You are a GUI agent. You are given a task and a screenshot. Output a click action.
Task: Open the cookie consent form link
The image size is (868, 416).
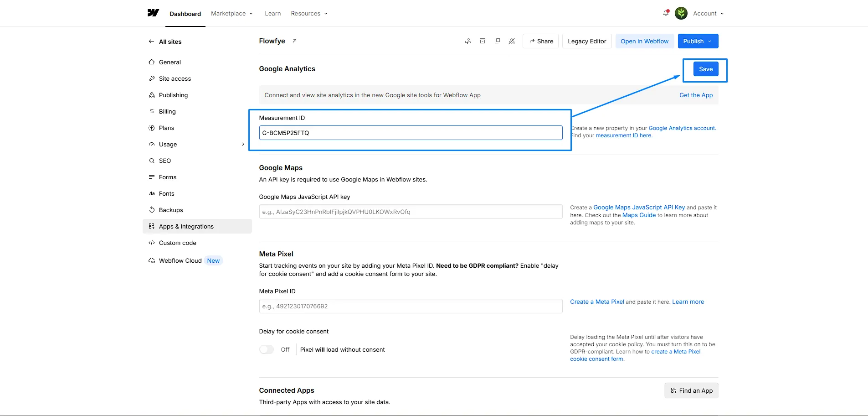pyautogui.click(x=635, y=355)
